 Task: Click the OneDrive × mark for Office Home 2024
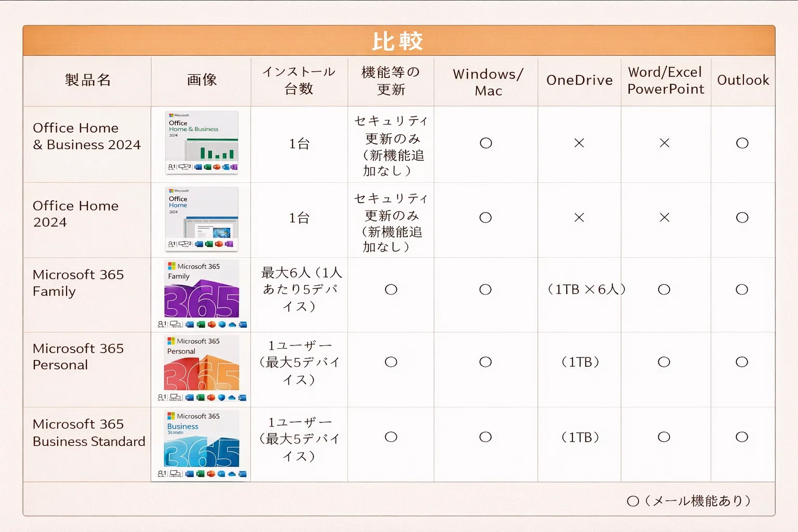point(579,218)
